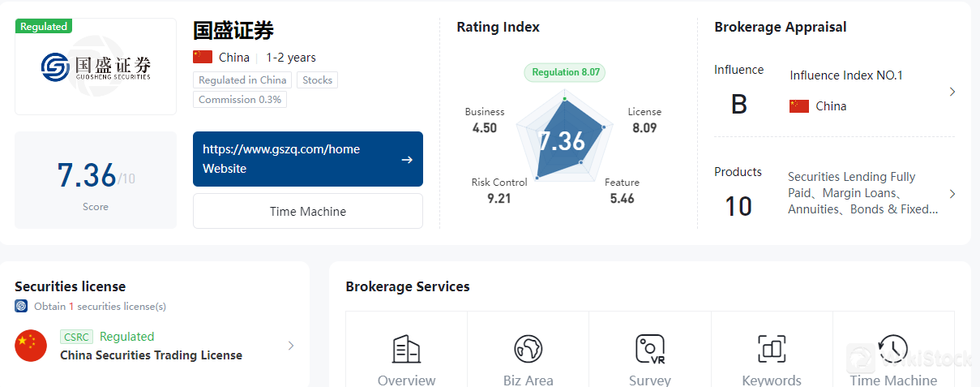Click the radar chart center score
The height and width of the screenshot is (387, 980).
pyautogui.click(x=562, y=141)
